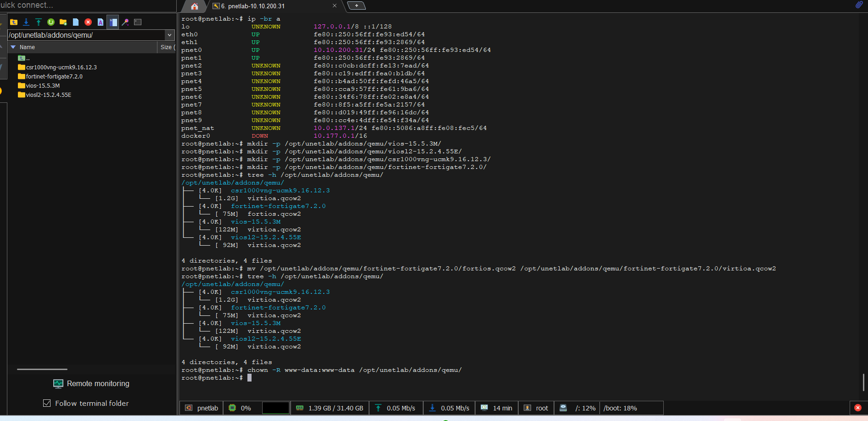Open a new tab with the plus button

coord(357,6)
